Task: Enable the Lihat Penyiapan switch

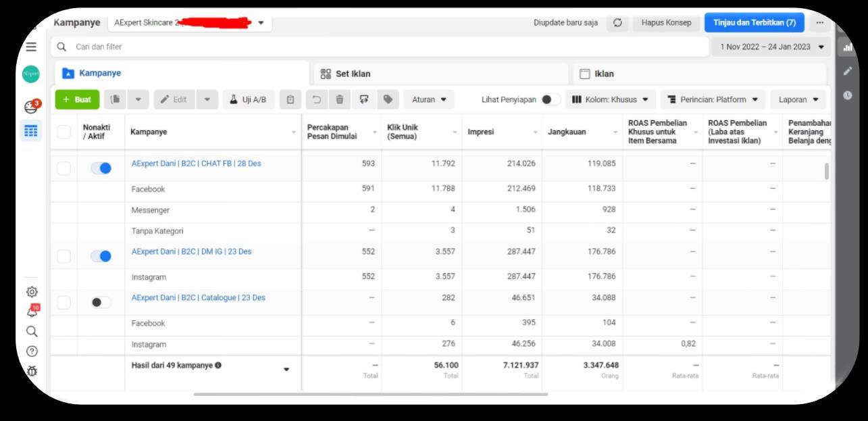Action: 551,100
